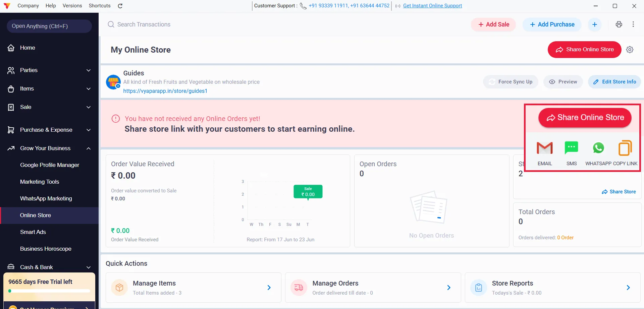Click the Cash & Bank building icon

[x=11, y=267]
